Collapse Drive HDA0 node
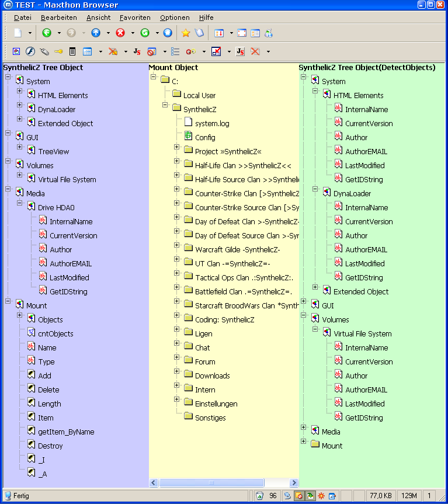448x504 pixels. [x=20, y=203]
